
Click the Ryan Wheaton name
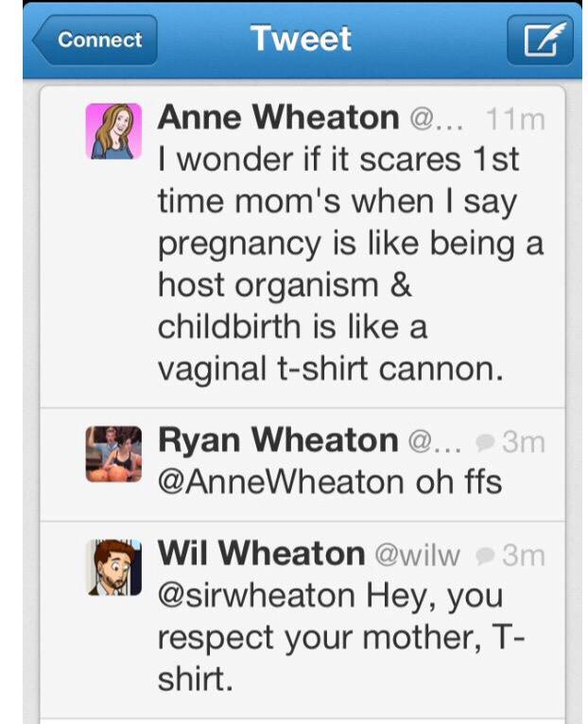278,440
